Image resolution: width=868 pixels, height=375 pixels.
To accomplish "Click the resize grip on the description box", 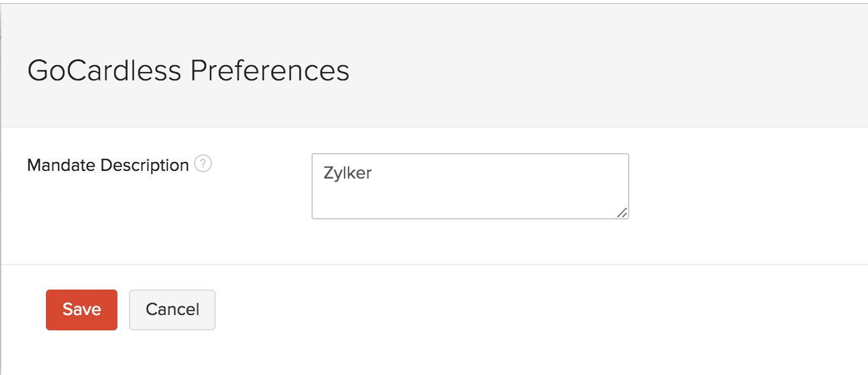I will click(x=624, y=212).
